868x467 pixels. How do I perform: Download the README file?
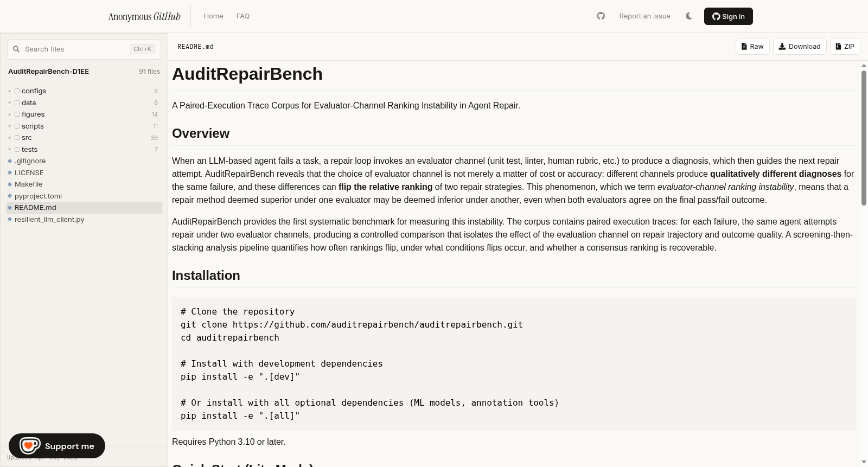pos(800,47)
